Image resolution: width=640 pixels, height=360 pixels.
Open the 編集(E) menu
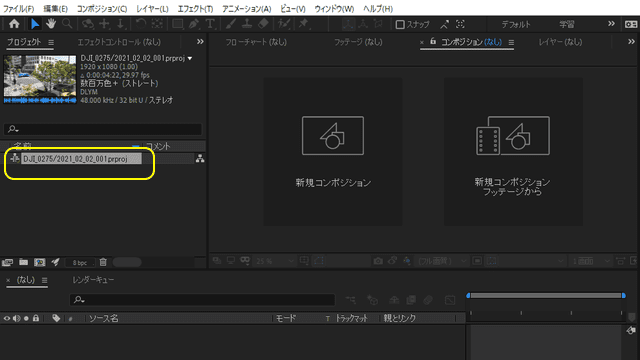[x=56, y=9]
